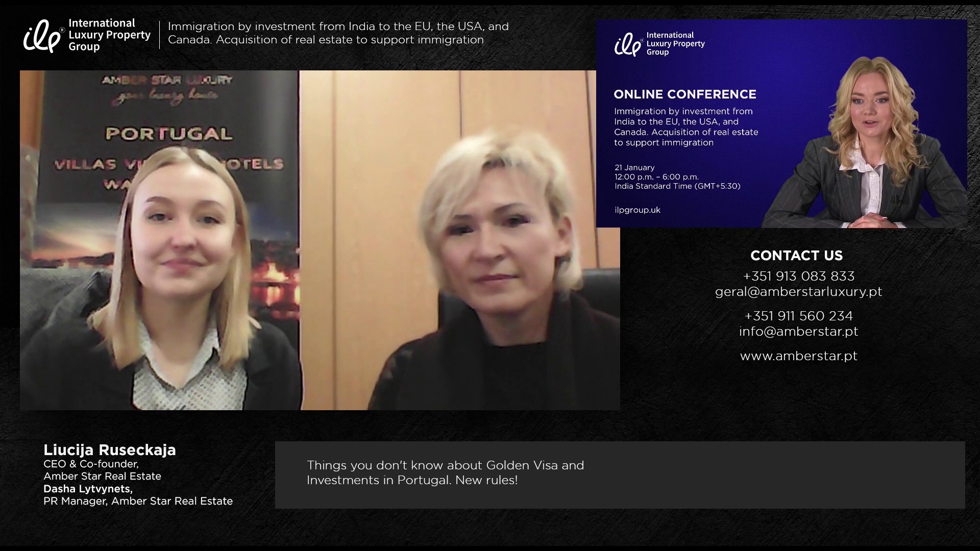This screenshot has width=980, height=551.
Task: Click phone number +351 911 560 234
Action: tap(798, 316)
